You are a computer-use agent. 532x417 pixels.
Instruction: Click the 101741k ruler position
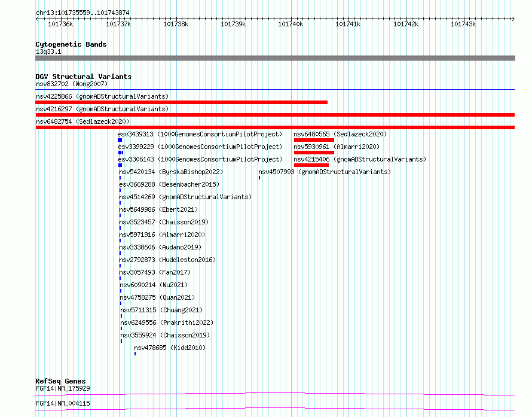click(348, 24)
